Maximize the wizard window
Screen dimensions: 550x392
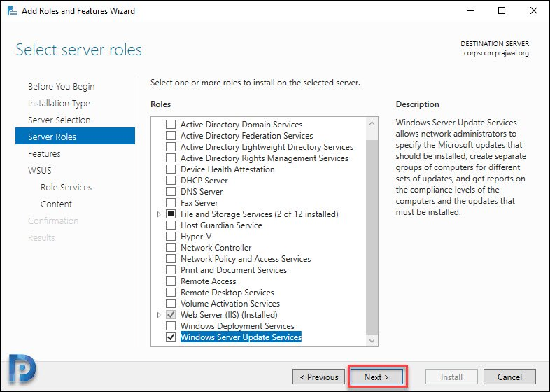[x=502, y=11]
